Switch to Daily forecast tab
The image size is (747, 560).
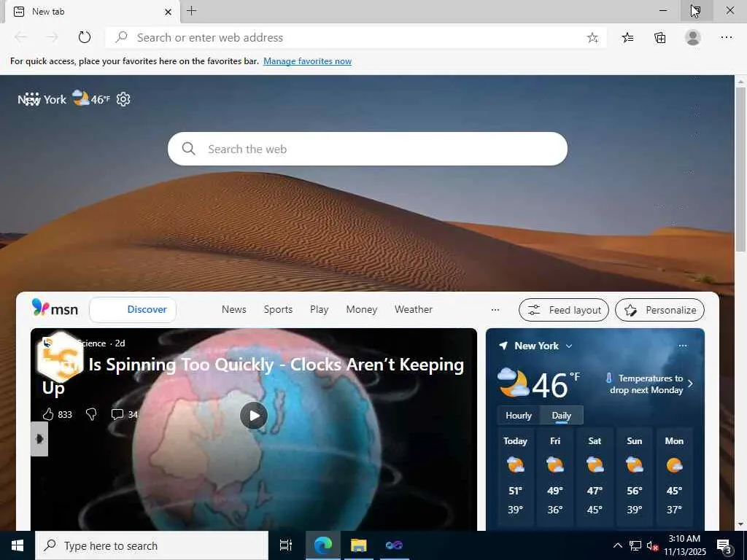point(561,415)
